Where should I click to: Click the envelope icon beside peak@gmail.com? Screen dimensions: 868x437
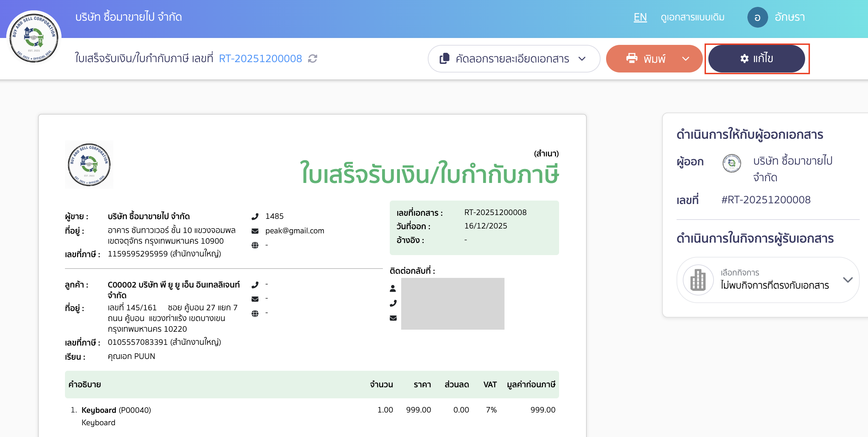click(255, 231)
